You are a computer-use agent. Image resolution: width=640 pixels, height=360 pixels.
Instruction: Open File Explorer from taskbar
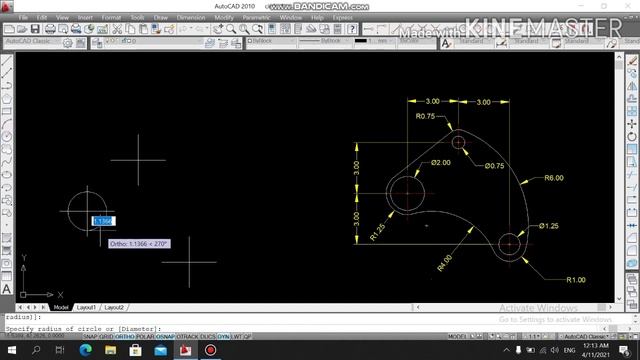[110, 350]
